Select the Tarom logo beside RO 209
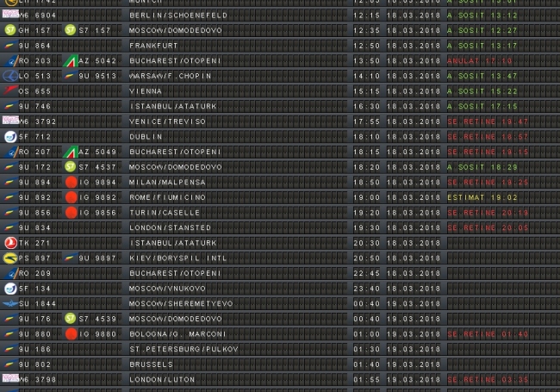This screenshot has height=392, width=560. [11, 273]
